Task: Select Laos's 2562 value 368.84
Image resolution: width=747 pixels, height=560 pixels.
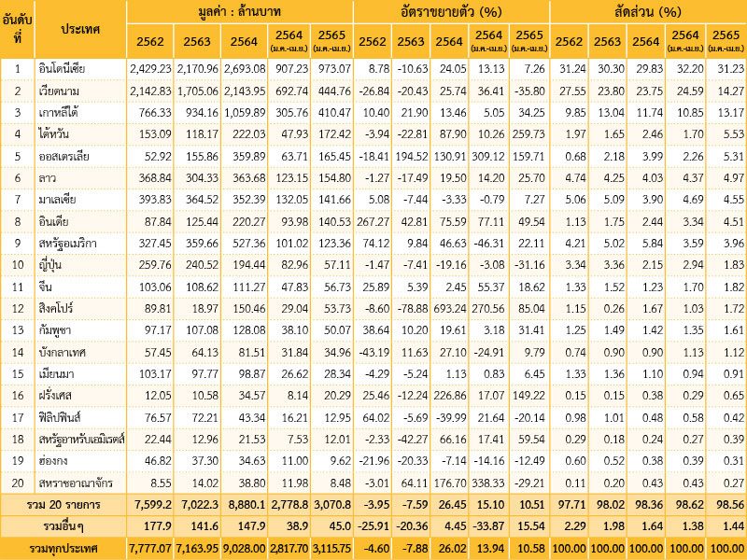Action: (x=155, y=178)
